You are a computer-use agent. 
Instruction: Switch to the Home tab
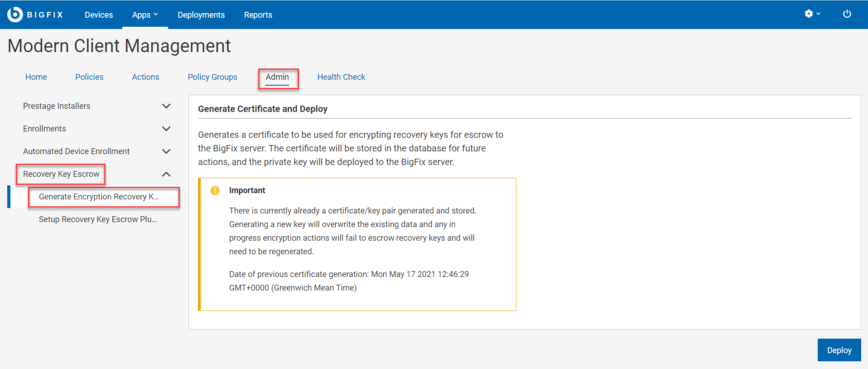click(x=36, y=77)
